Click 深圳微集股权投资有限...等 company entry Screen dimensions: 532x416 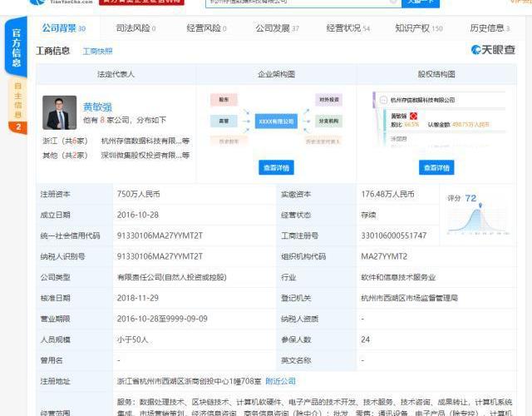[145, 156]
